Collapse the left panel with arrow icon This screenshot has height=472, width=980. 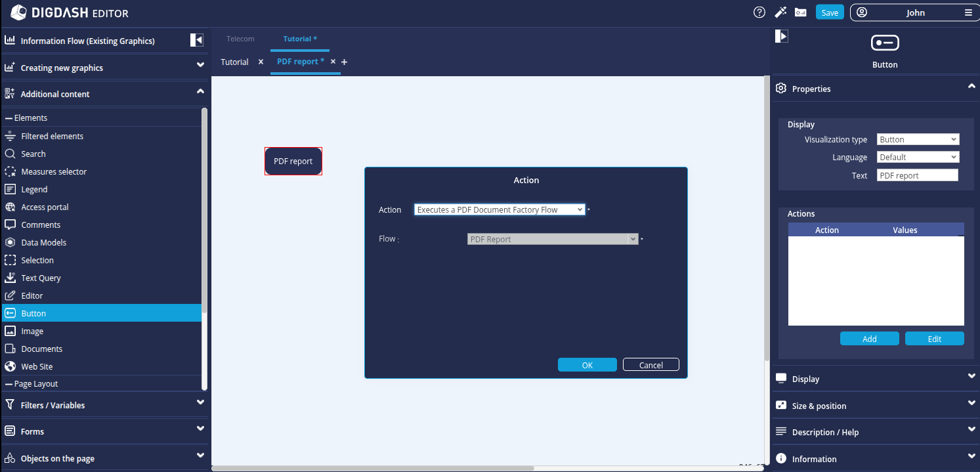click(x=197, y=40)
